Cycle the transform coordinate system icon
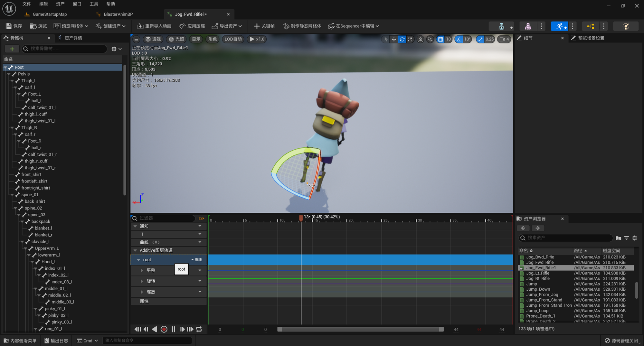Image resolution: width=644 pixels, height=346 pixels. click(x=420, y=39)
